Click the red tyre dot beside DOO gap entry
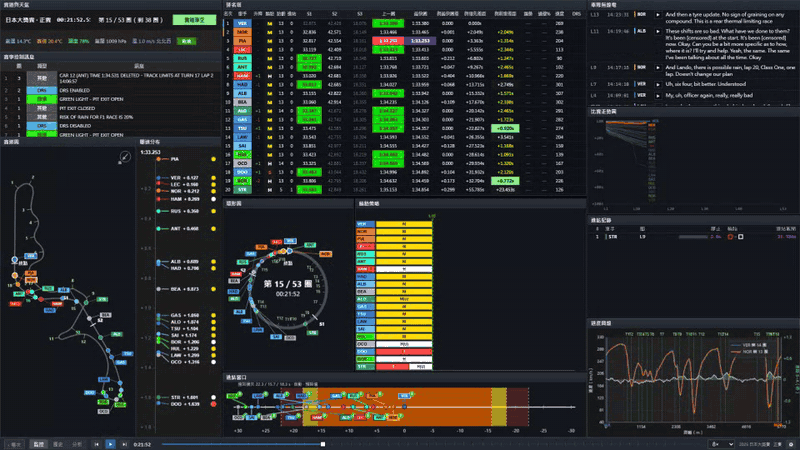The width and height of the screenshot is (800, 450). tap(213, 404)
